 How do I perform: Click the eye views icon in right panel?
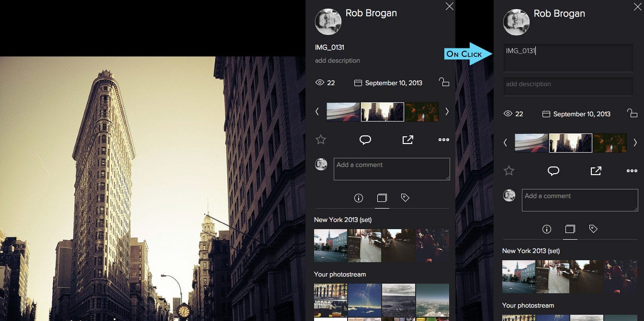[508, 114]
